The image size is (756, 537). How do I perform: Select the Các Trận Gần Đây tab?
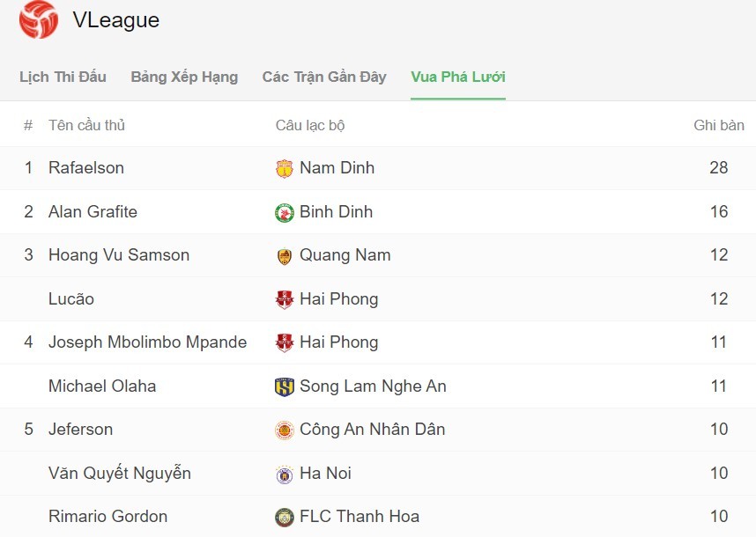[324, 77]
